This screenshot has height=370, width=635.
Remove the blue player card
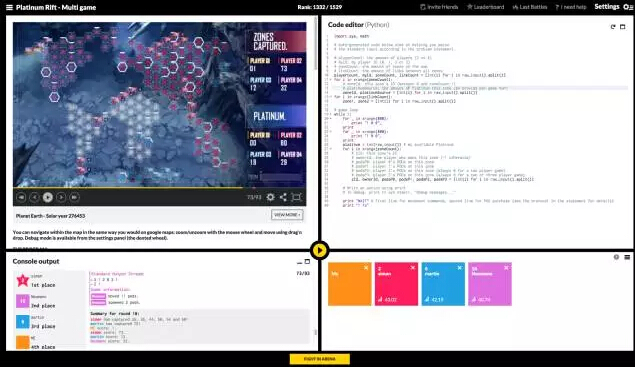459,268
